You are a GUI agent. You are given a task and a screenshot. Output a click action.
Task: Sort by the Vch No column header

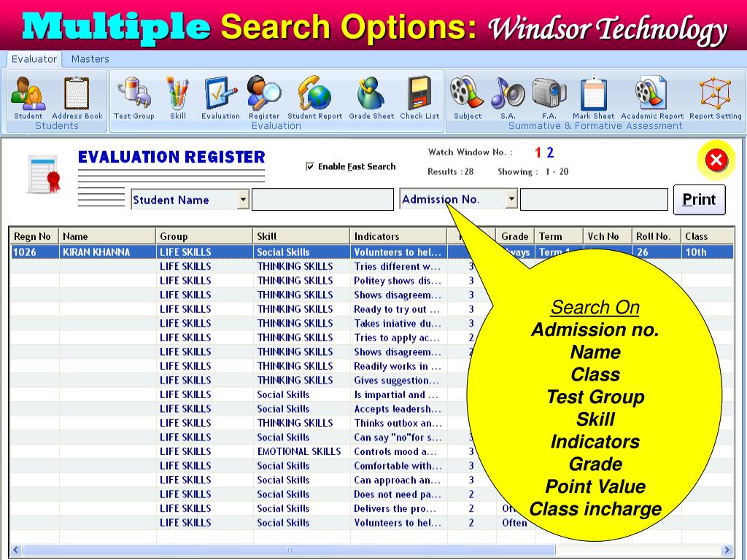[x=608, y=236]
